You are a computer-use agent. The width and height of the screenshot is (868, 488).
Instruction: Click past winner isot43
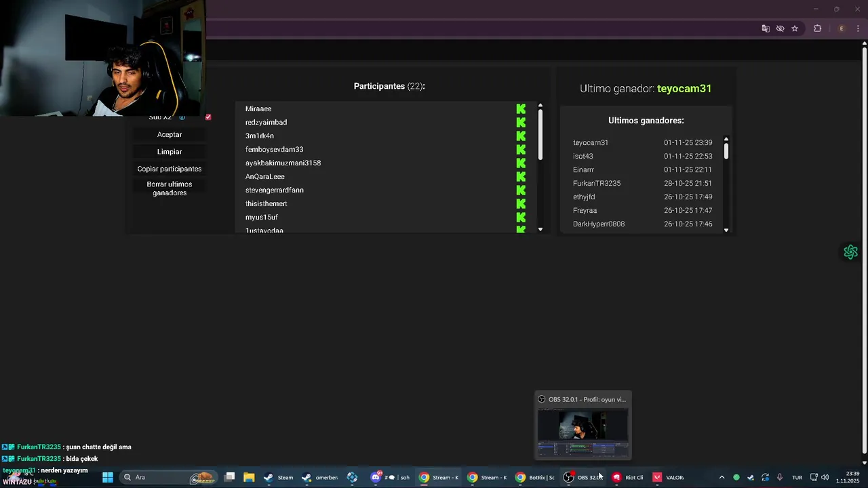(x=583, y=156)
